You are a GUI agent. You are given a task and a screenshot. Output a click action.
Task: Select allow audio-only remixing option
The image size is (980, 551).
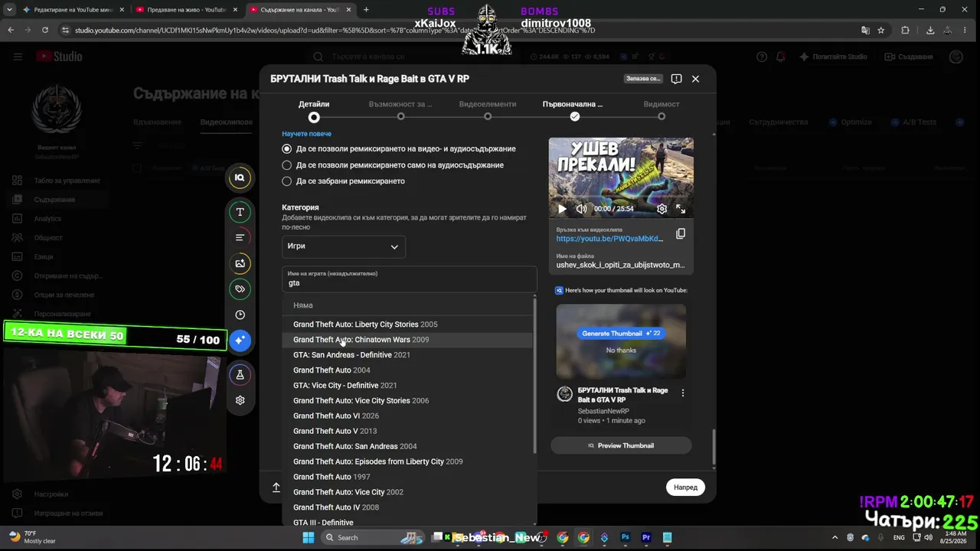click(287, 165)
